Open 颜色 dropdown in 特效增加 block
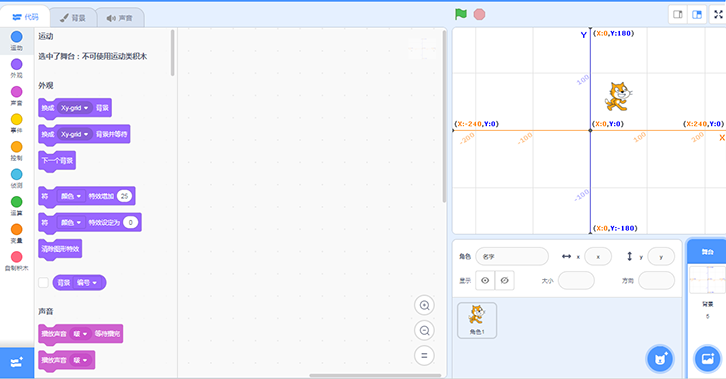The width and height of the screenshot is (726, 379). [x=71, y=196]
